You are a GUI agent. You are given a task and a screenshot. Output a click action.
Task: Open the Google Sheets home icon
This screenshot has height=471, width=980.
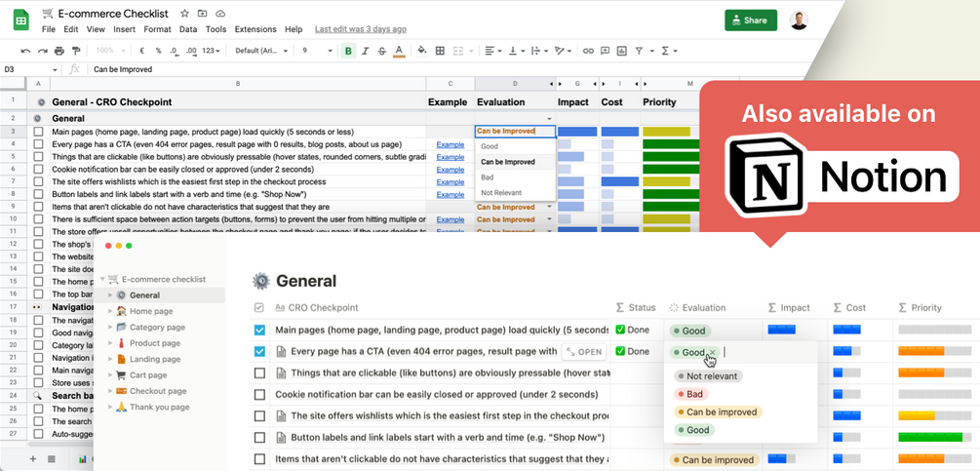pos(21,20)
